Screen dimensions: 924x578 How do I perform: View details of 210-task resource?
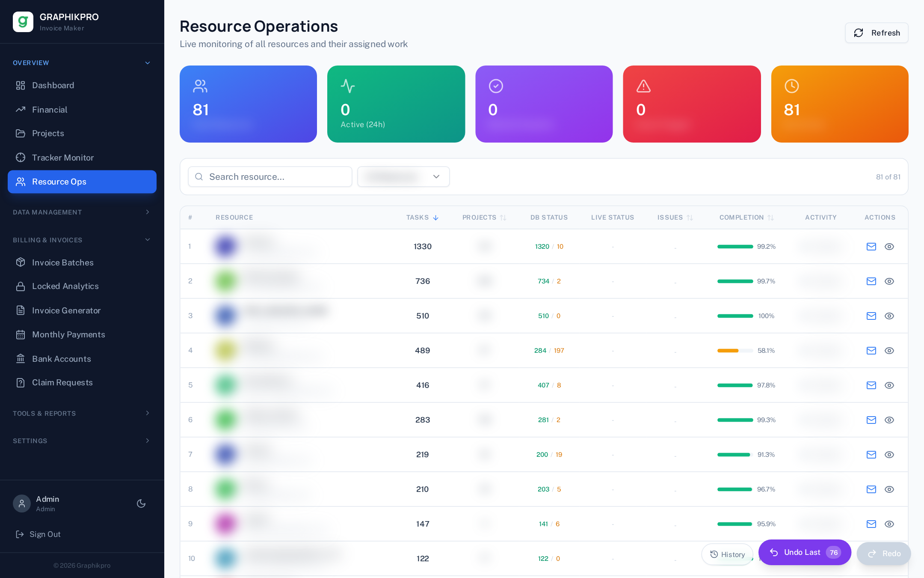[x=889, y=489]
